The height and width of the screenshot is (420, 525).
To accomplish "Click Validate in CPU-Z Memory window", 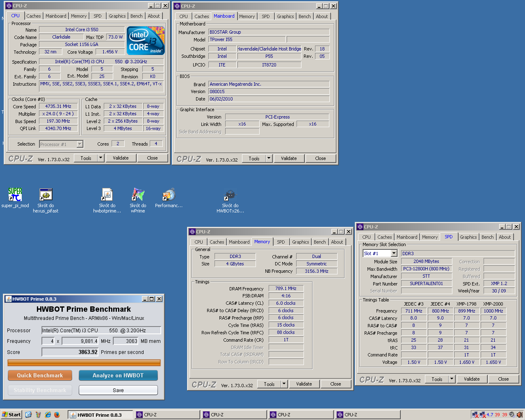I will (304, 384).
